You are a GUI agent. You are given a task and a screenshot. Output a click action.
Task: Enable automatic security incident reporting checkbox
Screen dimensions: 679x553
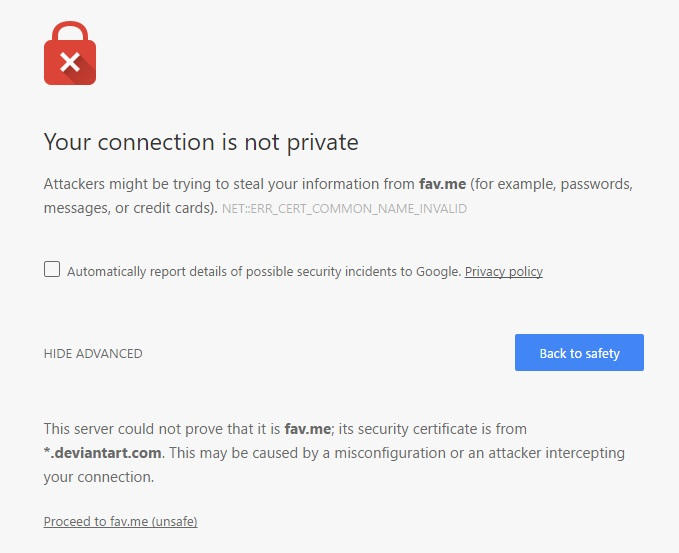pyautogui.click(x=52, y=269)
